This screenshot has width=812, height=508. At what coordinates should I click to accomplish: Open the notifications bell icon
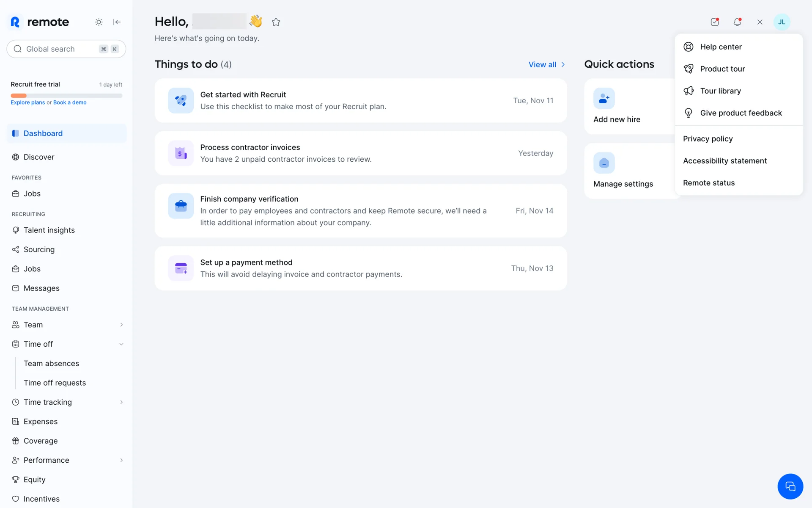pos(737,22)
